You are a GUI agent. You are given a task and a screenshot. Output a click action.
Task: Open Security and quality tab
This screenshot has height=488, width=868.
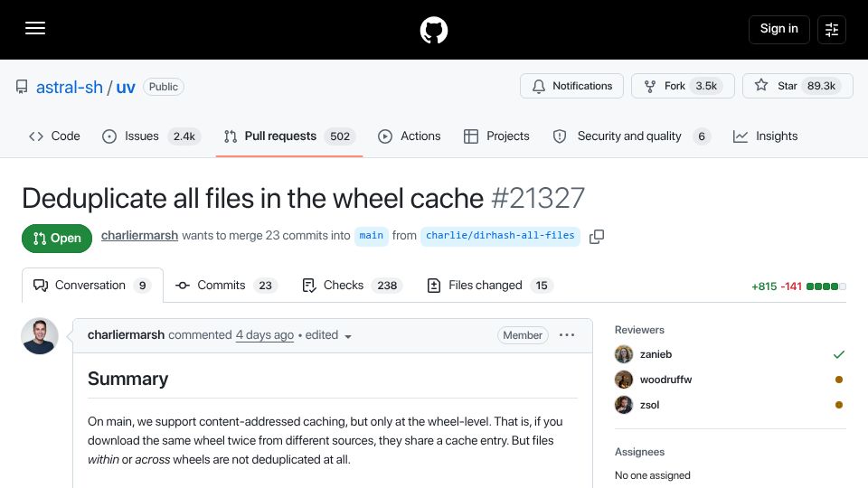630,136
